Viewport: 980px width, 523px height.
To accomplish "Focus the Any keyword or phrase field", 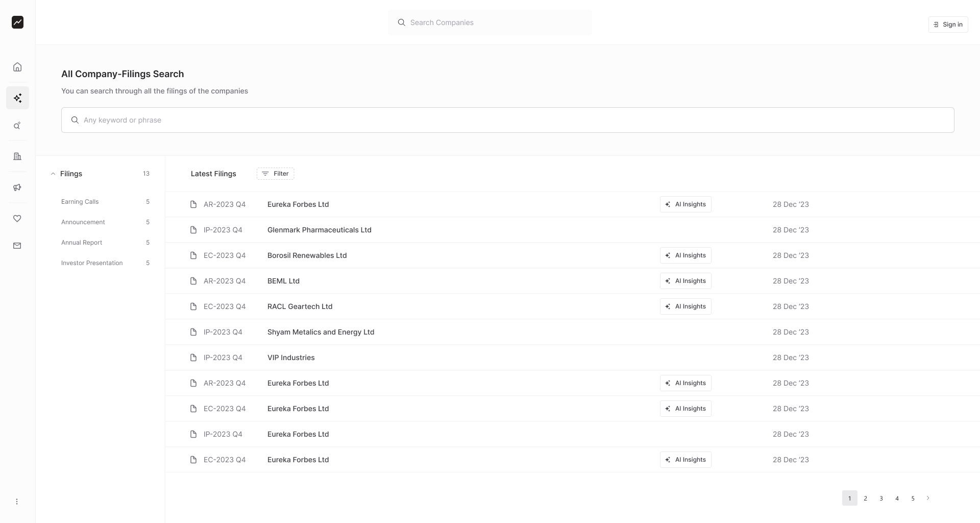I will click(x=507, y=120).
